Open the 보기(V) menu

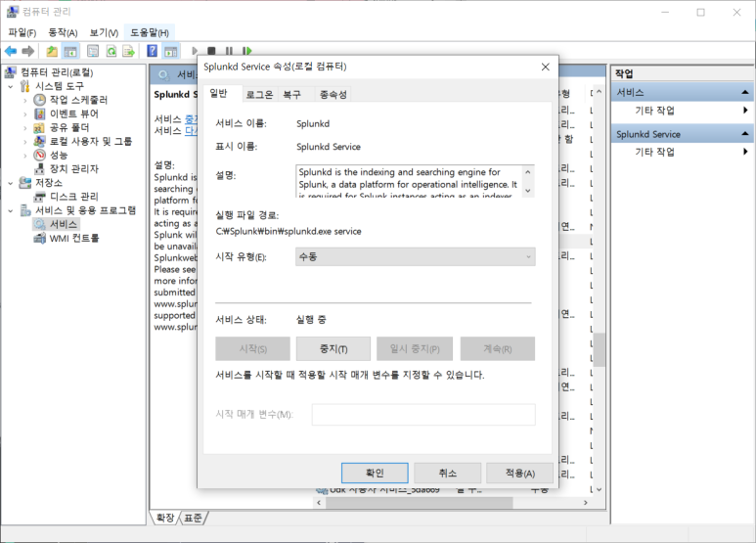pyautogui.click(x=104, y=33)
